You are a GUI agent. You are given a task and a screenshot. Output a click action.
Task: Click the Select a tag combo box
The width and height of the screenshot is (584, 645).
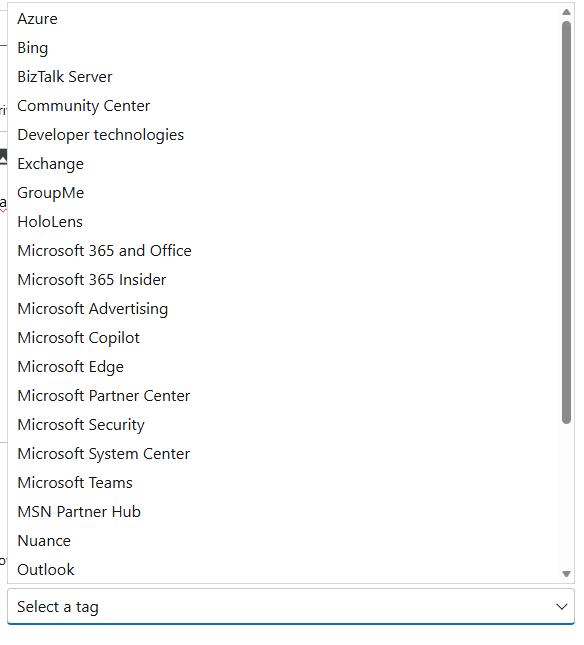[291, 607]
